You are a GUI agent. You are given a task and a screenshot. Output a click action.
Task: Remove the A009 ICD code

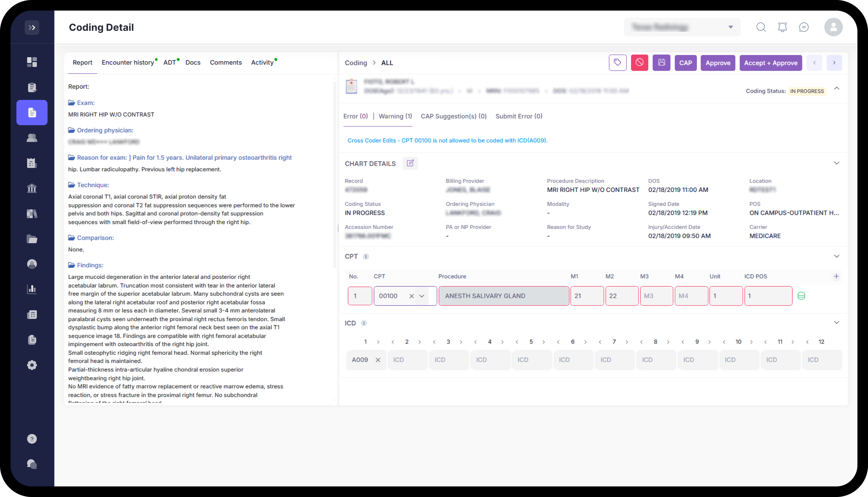coord(378,360)
